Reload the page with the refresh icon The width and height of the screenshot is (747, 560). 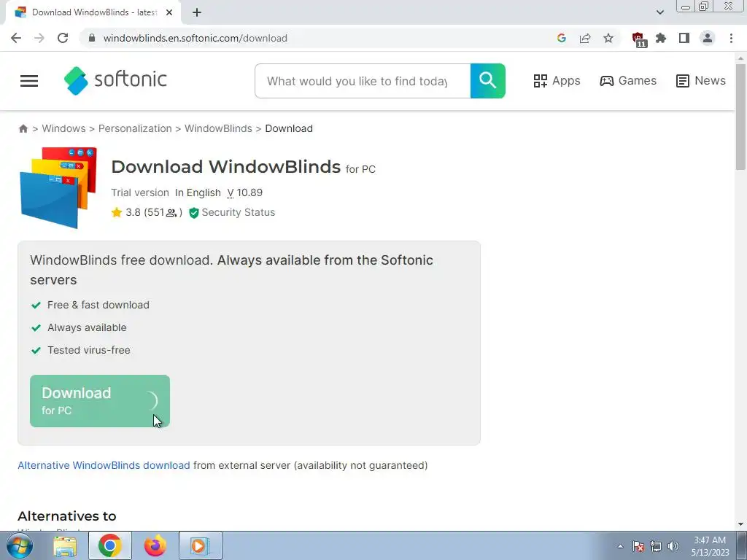pyautogui.click(x=63, y=38)
